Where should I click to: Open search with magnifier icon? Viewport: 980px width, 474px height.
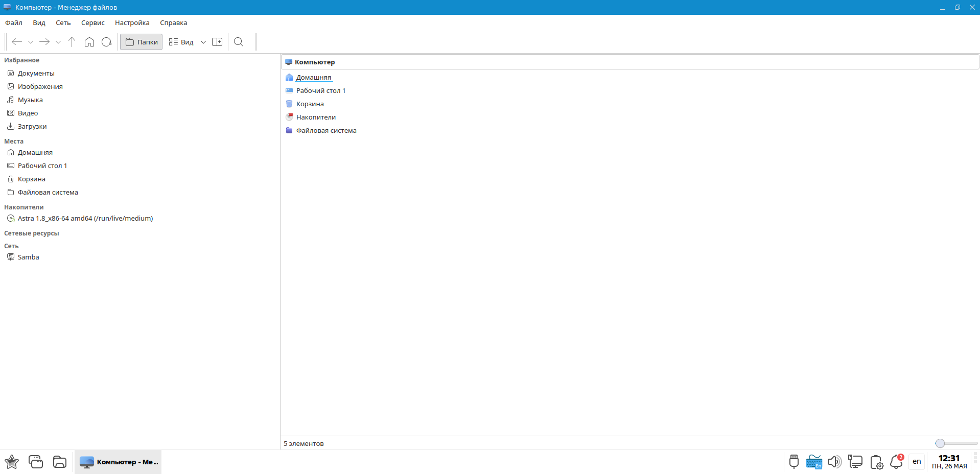[x=239, y=42]
